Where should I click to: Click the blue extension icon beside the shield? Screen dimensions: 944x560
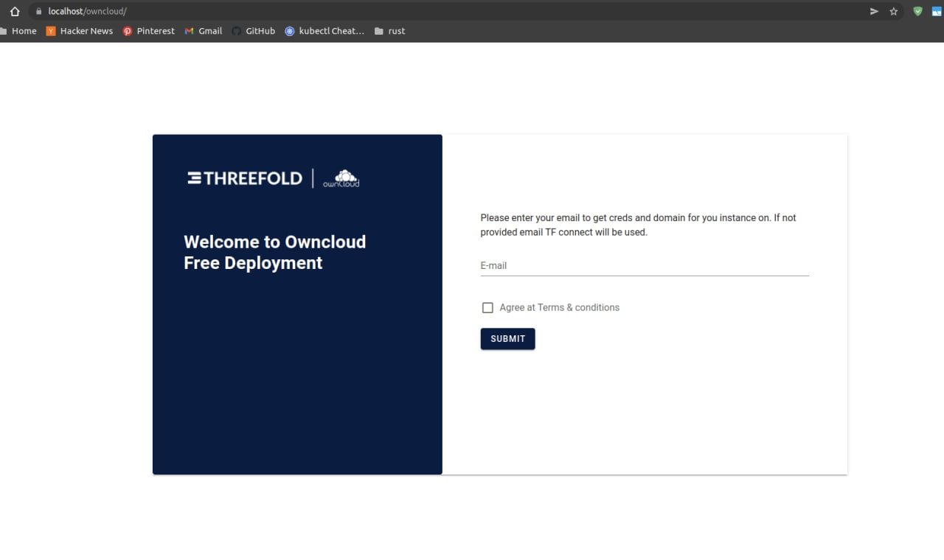pyautogui.click(x=937, y=11)
